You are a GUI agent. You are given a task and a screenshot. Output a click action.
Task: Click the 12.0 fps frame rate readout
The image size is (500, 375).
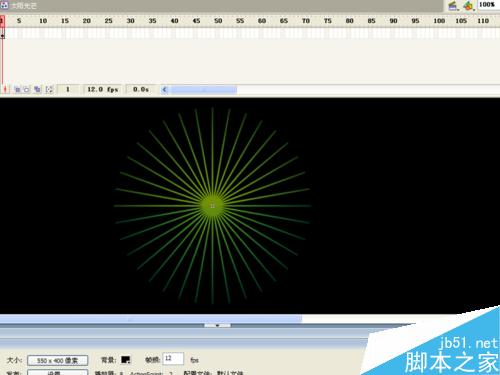pos(103,89)
